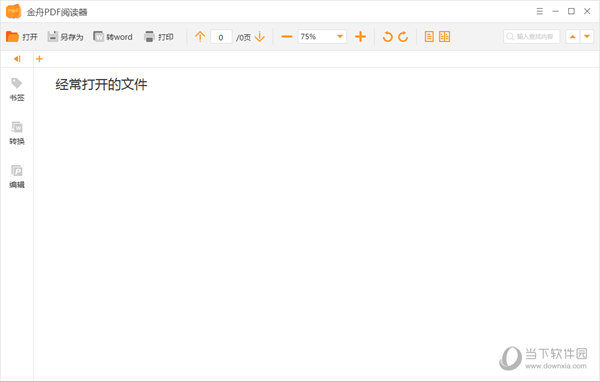Viewport: 600px width, 382px height.
Task: Minimize the 金舟PDF阅读器 window
Action: pyautogui.click(x=555, y=11)
